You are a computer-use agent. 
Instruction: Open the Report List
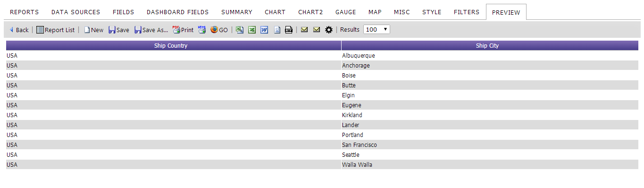click(x=56, y=30)
